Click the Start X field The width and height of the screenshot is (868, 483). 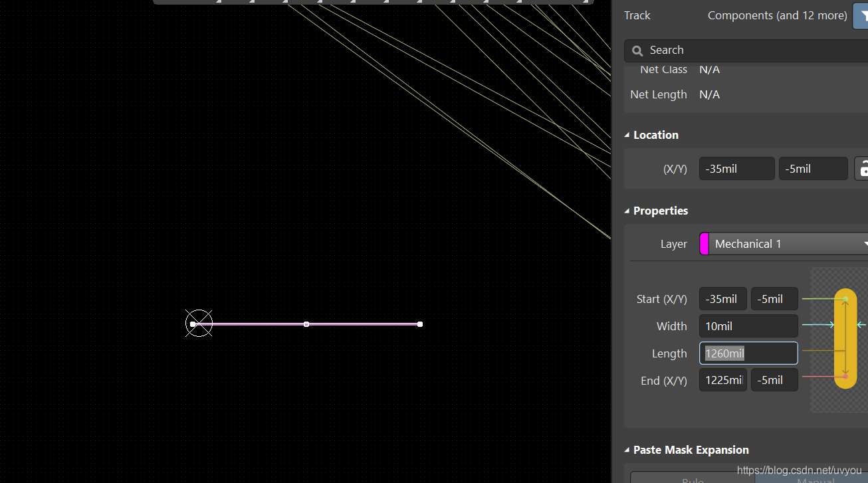tap(722, 299)
